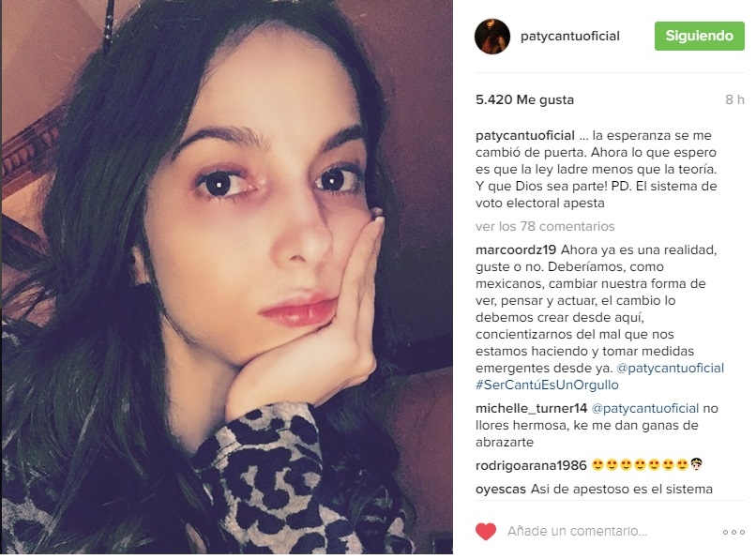Open rodrigoarana1986's profile link
Image resolution: width=756 pixels, height=559 pixels.
531,465
